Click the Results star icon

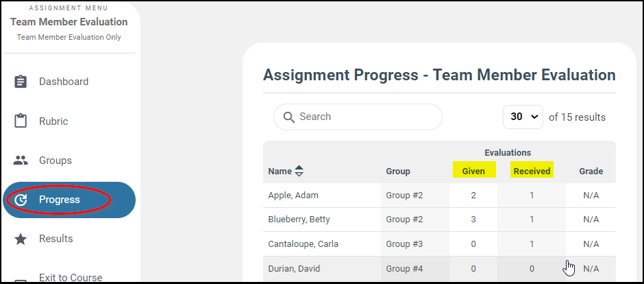[21, 239]
